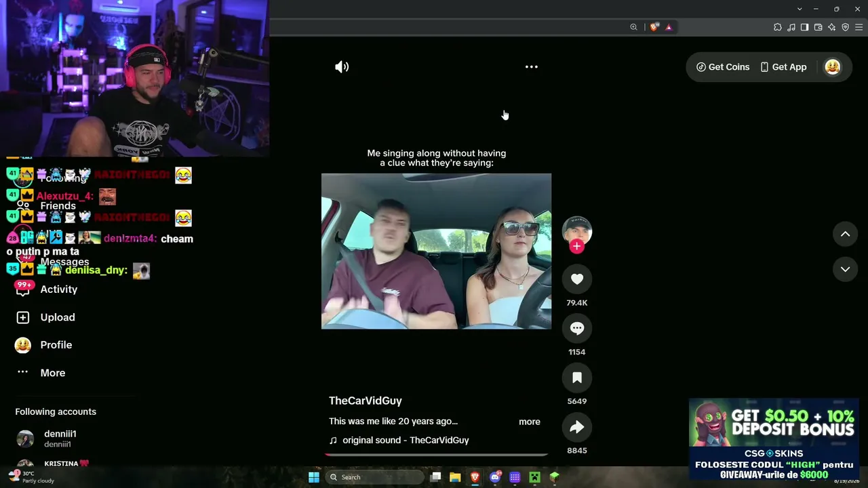Open the Brave Rewards triangle icon
868x488 pixels.
pos(669,27)
